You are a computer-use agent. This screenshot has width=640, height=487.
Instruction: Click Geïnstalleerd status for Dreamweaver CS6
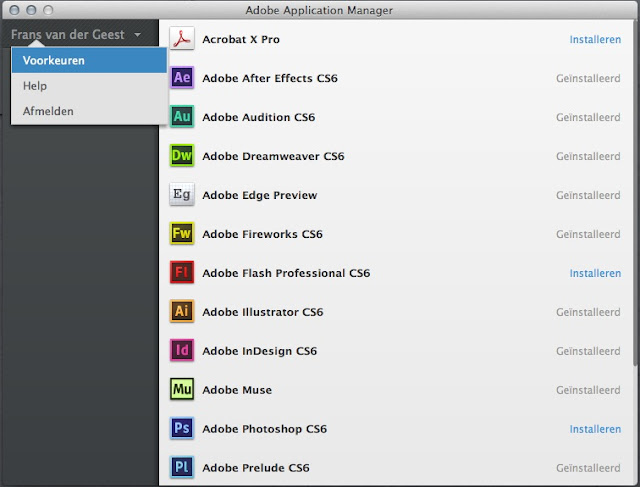pos(588,156)
